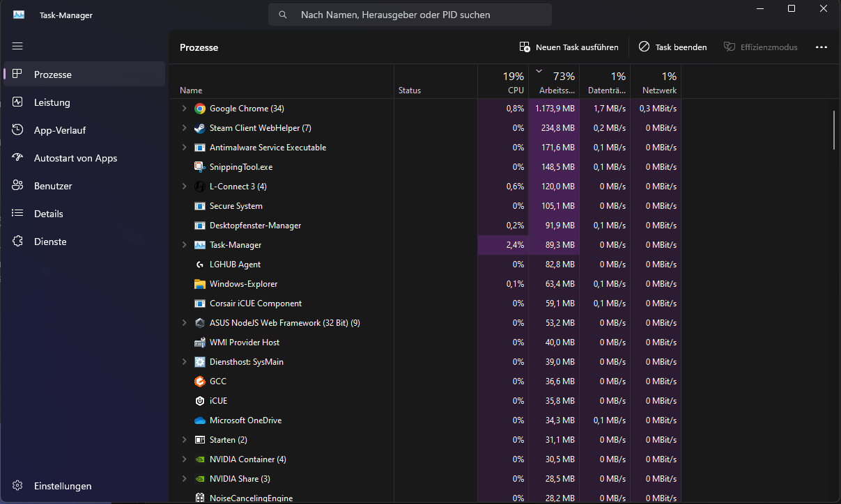Viewport: 841px width, 504px height.
Task: Sort by the Name column header
Action: tap(281, 81)
